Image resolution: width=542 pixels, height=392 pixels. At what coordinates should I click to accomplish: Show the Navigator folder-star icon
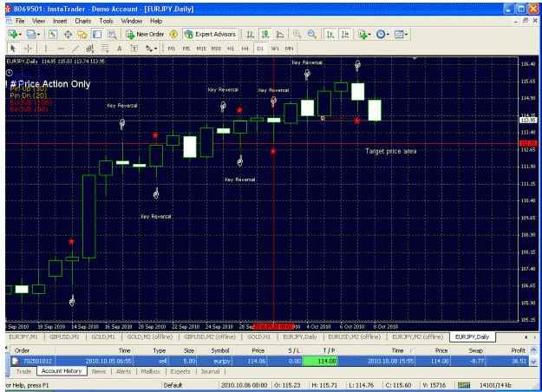82,34
